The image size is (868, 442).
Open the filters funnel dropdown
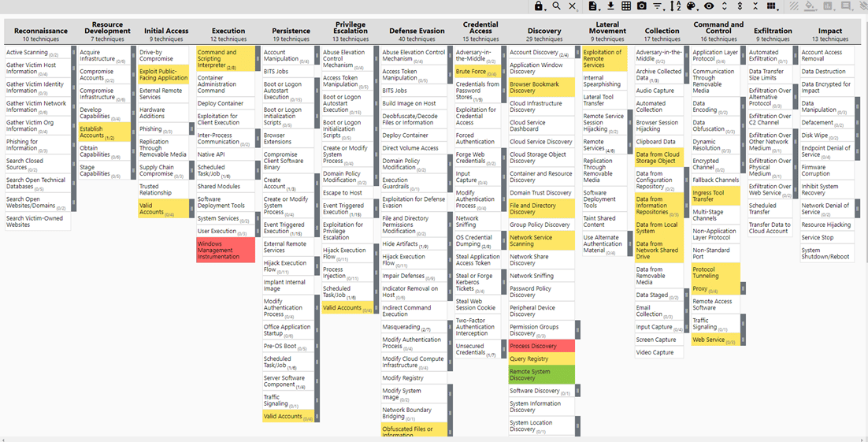(x=658, y=6)
